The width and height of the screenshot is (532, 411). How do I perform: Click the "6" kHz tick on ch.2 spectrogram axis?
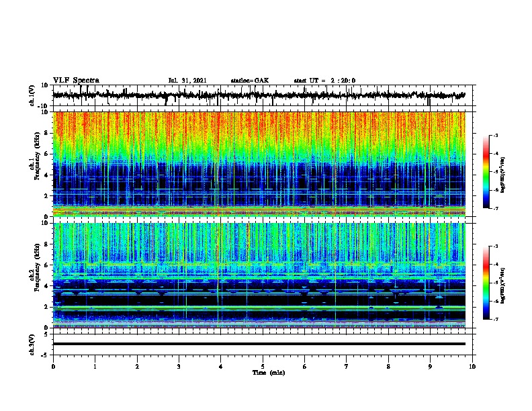click(x=46, y=265)
